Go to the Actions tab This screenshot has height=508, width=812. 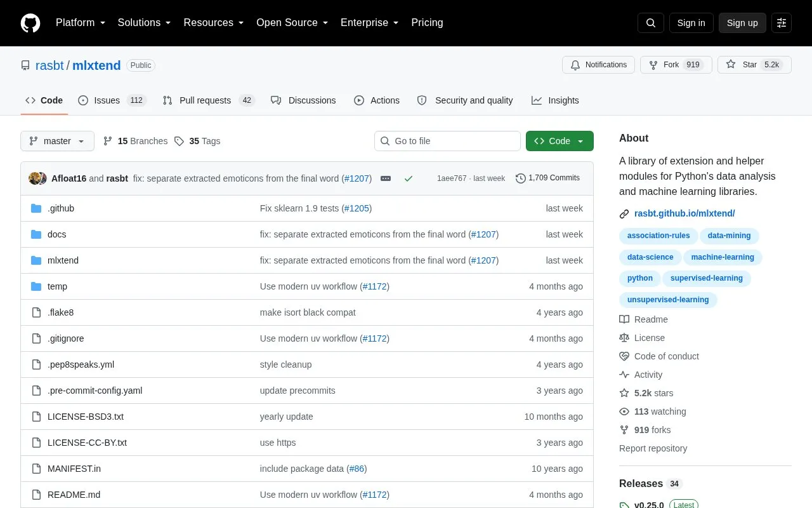coord(377,100)
